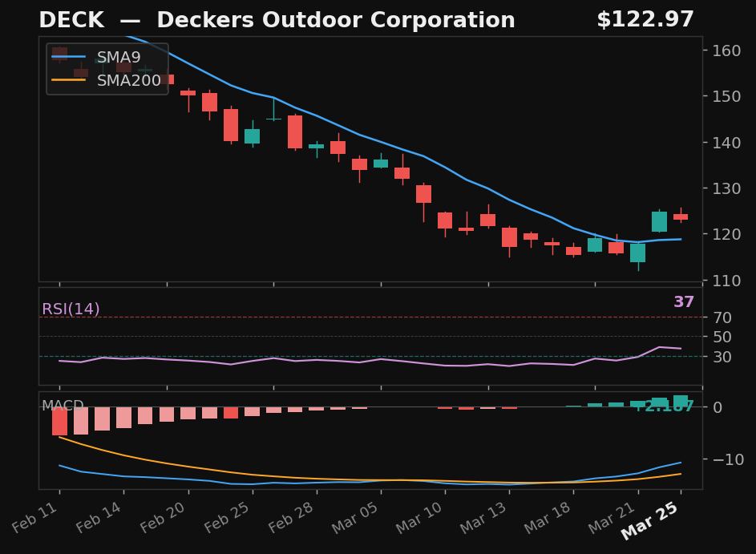Click the 150 price axis label

[726, 96]
